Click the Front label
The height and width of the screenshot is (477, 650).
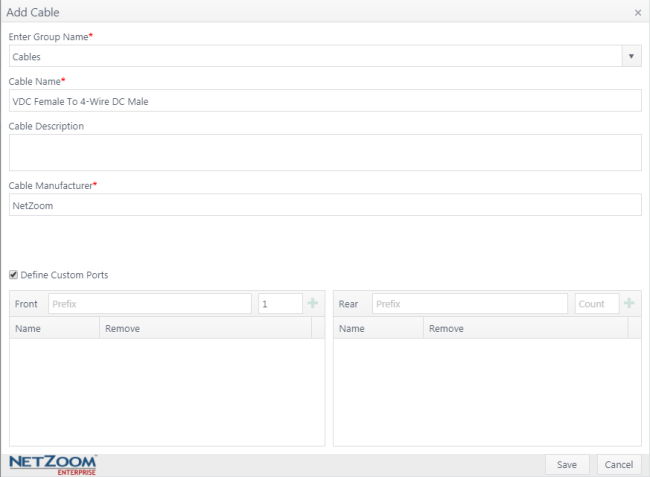26,304
